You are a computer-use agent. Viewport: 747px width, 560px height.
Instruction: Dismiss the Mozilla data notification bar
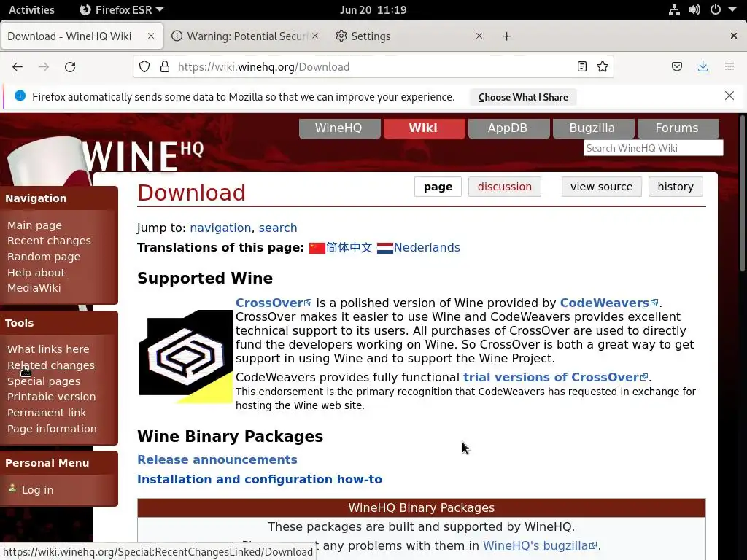(x=729, y=96)
